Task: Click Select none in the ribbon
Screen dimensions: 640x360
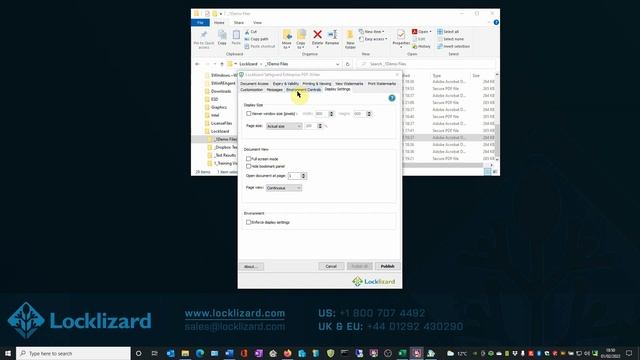Action: [x=450, y=39]
